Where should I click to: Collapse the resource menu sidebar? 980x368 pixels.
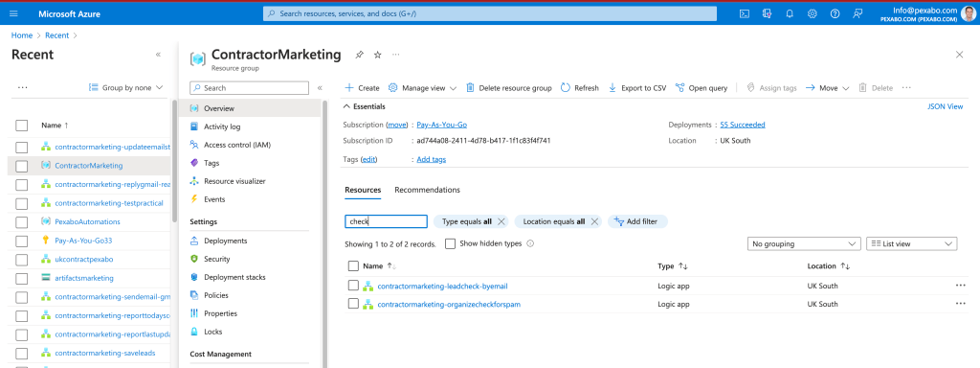click(x=320, y=88)
